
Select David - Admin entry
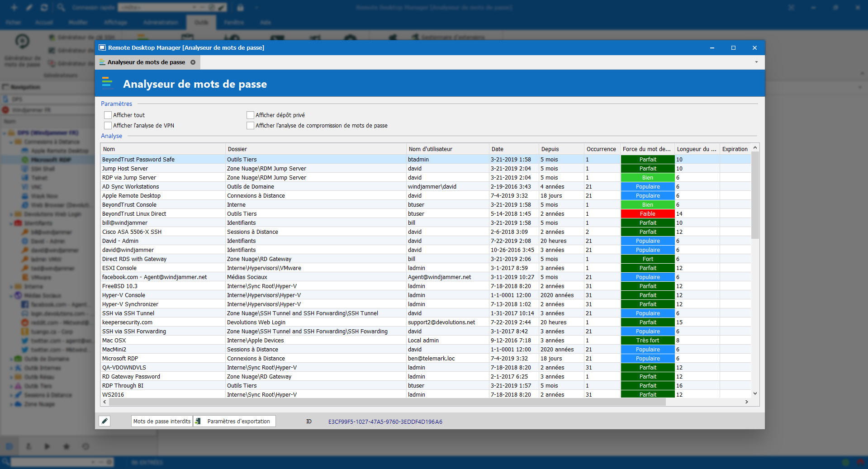click(x=426, y=241)
